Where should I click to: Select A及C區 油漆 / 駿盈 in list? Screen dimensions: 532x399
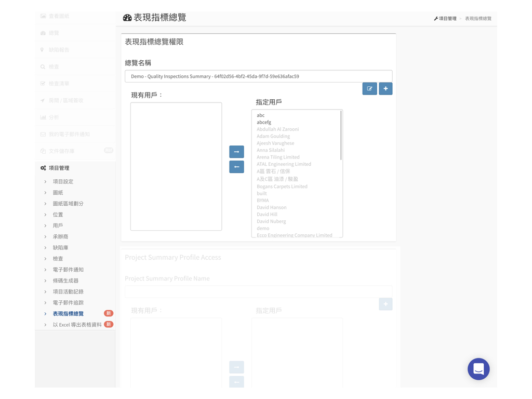[x=277, y=179]
